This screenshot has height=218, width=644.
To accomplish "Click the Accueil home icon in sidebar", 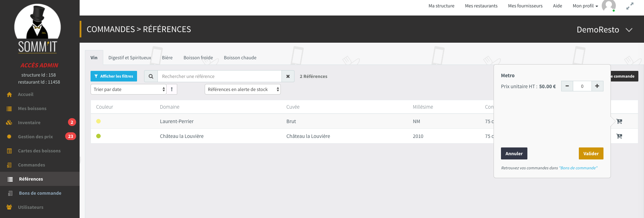I will coord(10,95).
